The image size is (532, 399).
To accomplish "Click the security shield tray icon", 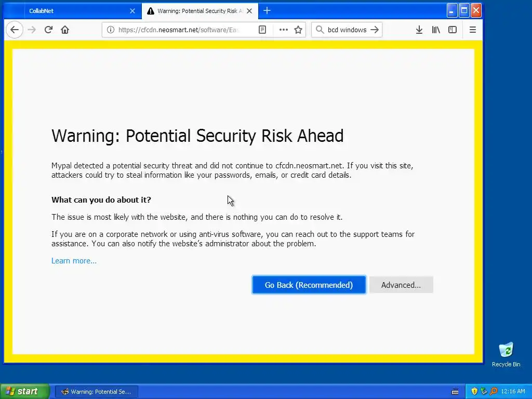I will pos(474,391).
